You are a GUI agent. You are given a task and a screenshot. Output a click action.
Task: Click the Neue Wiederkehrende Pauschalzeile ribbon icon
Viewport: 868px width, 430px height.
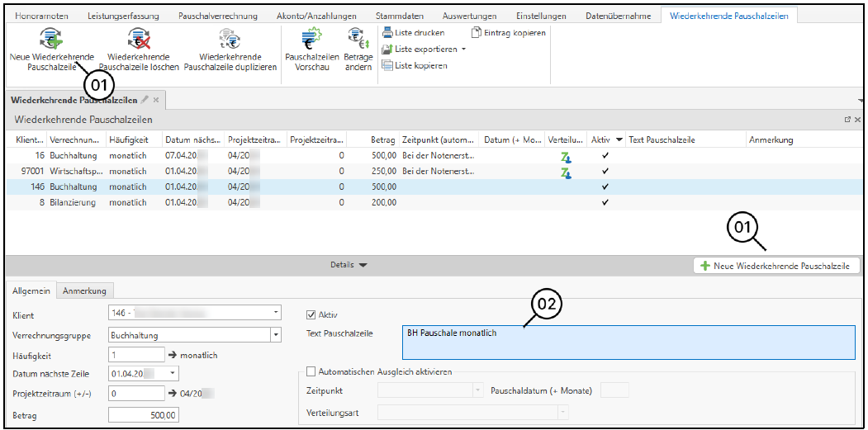point(51,39)
